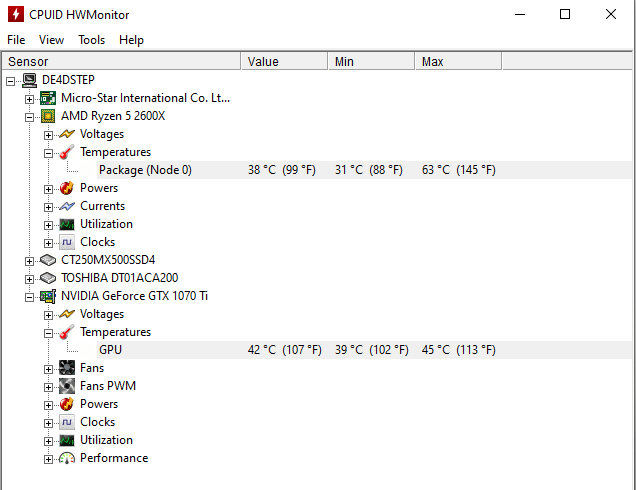Click the DE4DSTEP computer icon
This screenshot has width=636, height=490.
(x=29, y=80)
